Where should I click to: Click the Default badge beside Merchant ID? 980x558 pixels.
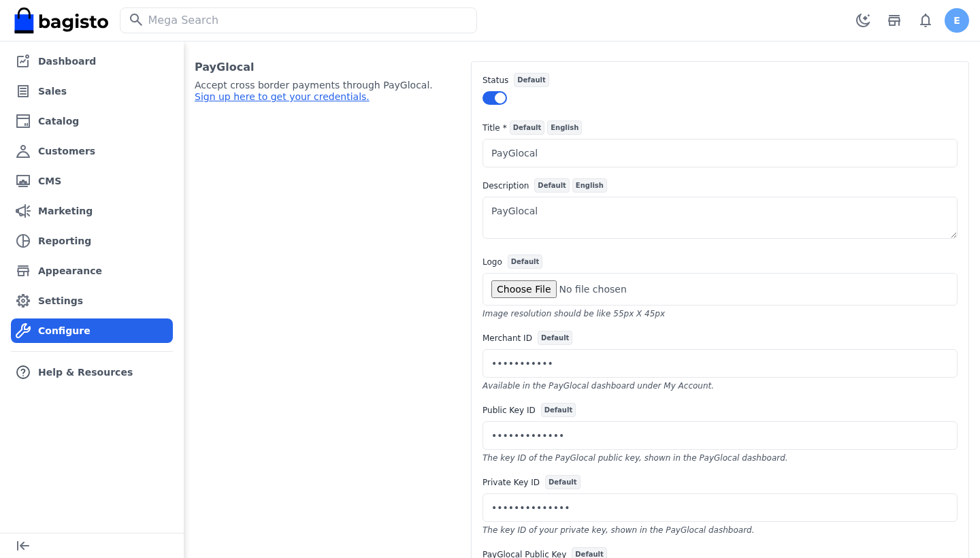pos(555,338)
